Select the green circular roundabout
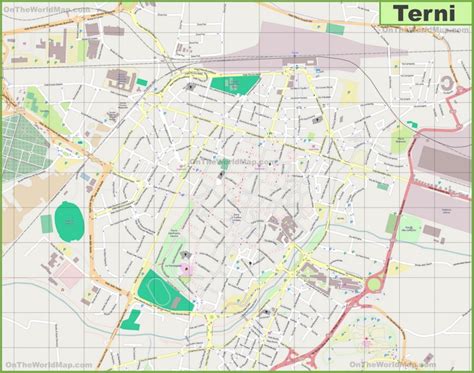The height and width of the screenshot is (373, 474). tap(374, 284)
